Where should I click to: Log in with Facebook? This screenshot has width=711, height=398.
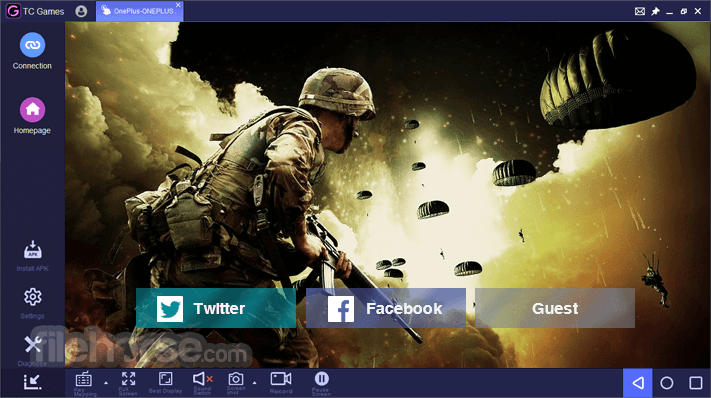point(386,308)
